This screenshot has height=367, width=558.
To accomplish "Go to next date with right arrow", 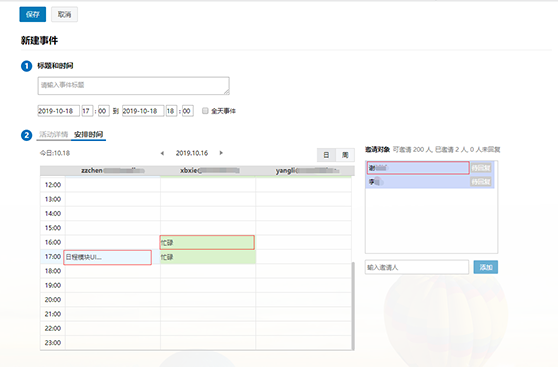I will (221, 153).
